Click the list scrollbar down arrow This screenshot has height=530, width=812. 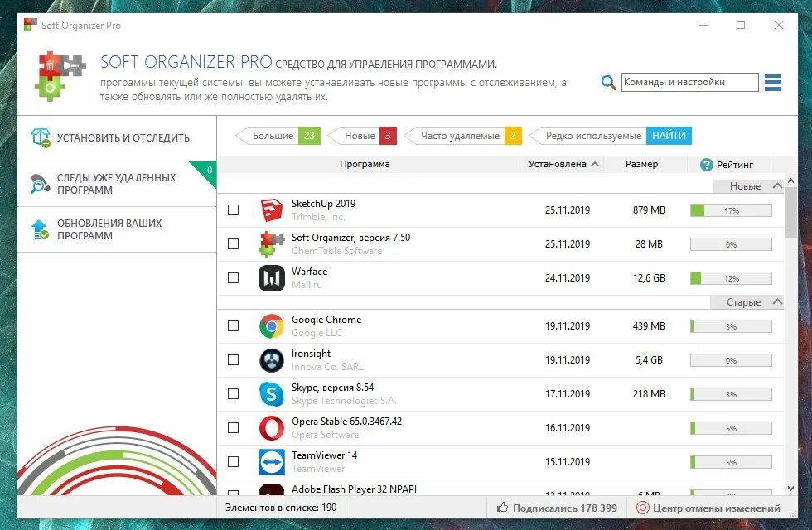(x=790, y=488)
